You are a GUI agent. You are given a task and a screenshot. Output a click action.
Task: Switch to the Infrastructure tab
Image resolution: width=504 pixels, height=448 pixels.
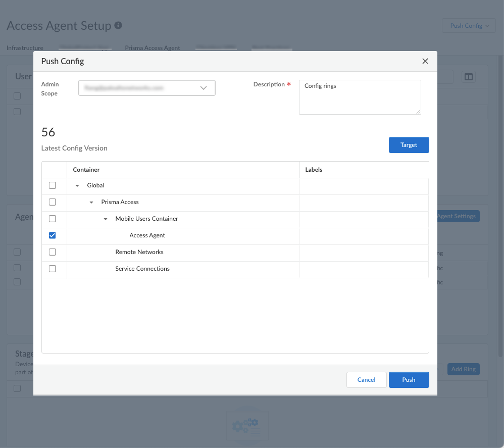click(25, 48)
